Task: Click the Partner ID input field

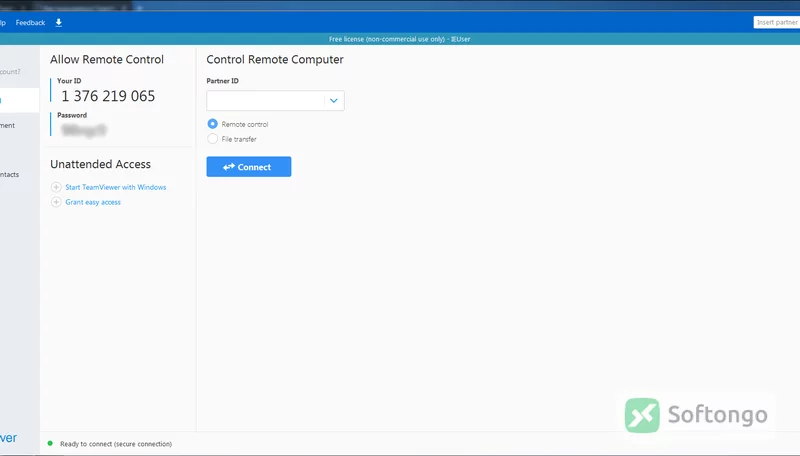Action: click(x=265, y=100)
